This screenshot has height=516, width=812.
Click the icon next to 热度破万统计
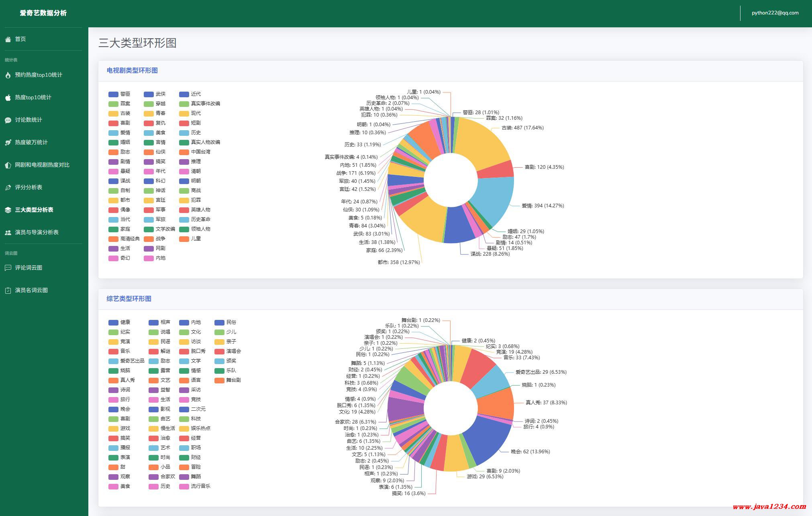tap(8, 143)
